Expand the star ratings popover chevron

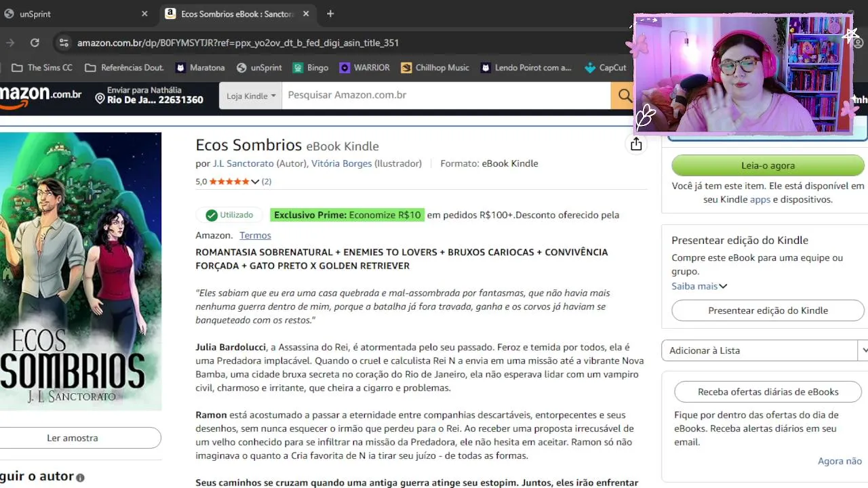tap(255, 182)
